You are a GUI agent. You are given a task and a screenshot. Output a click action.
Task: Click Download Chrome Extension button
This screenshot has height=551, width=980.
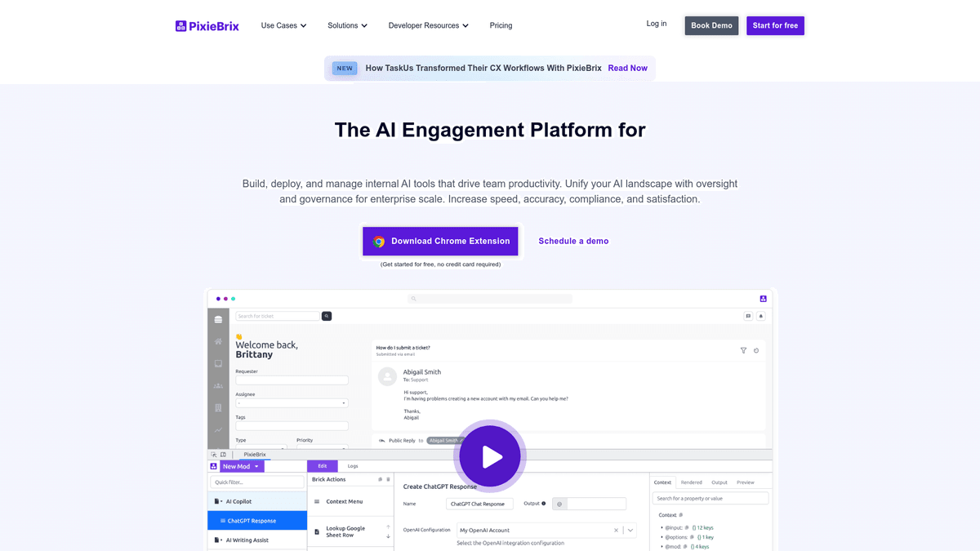pos(441,242)
